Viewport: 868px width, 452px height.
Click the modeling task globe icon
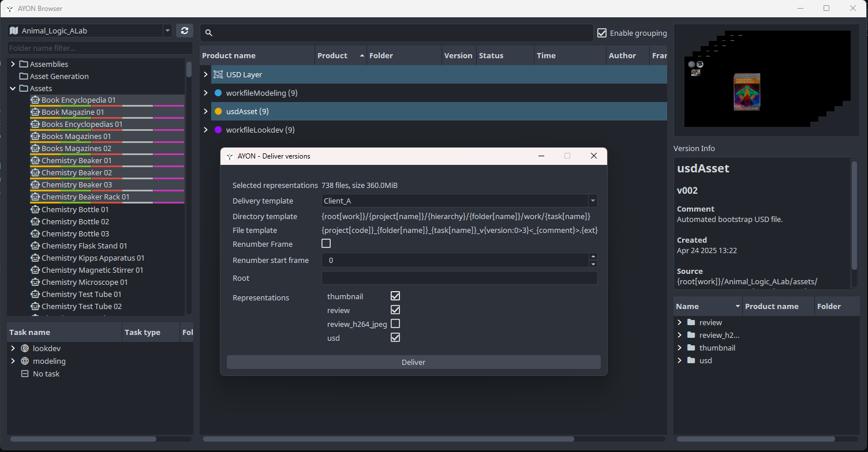25,361
